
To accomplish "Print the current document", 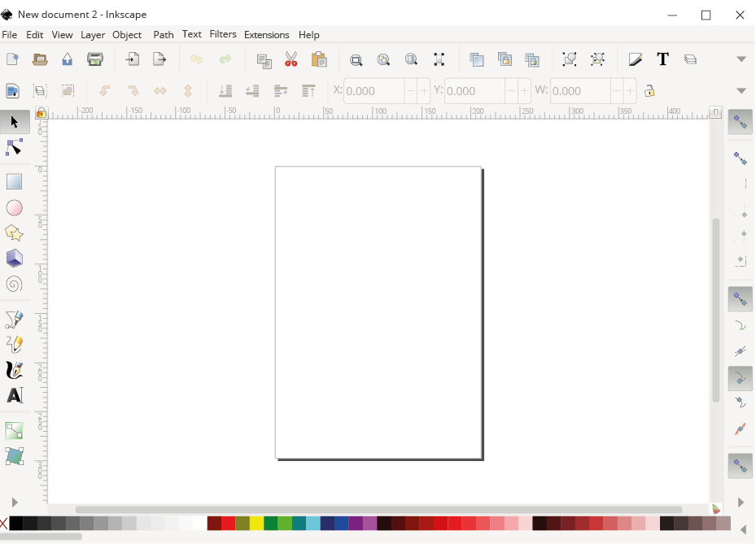I will pyautogui.click(x=95, y=59).
